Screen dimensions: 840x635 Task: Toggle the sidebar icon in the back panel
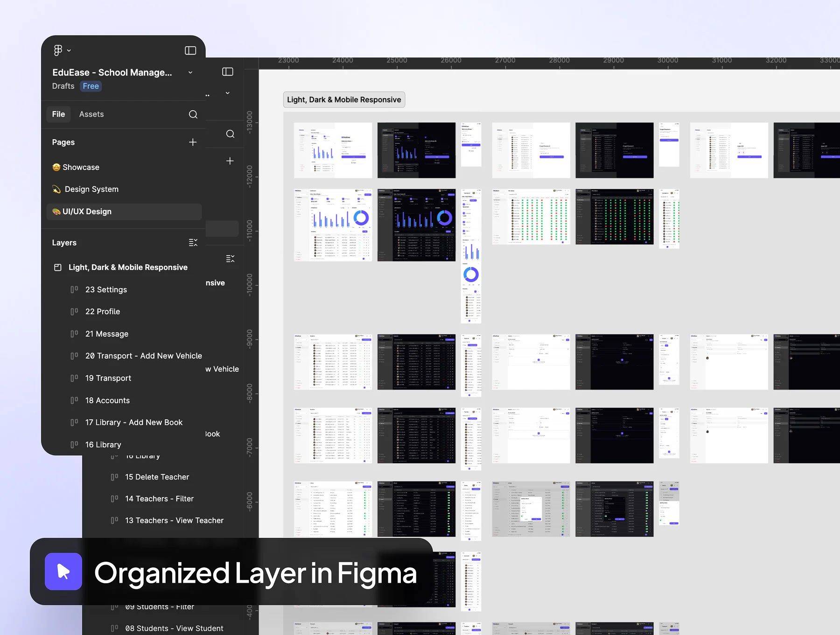pyautogui.click(x=228, y=71)
